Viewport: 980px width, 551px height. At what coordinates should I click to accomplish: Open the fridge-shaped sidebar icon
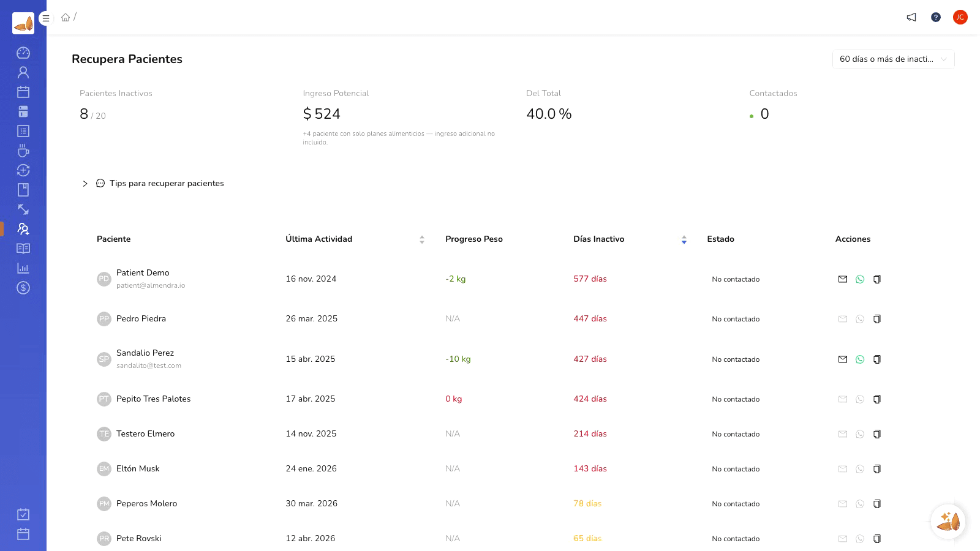[x=23, y=111]
